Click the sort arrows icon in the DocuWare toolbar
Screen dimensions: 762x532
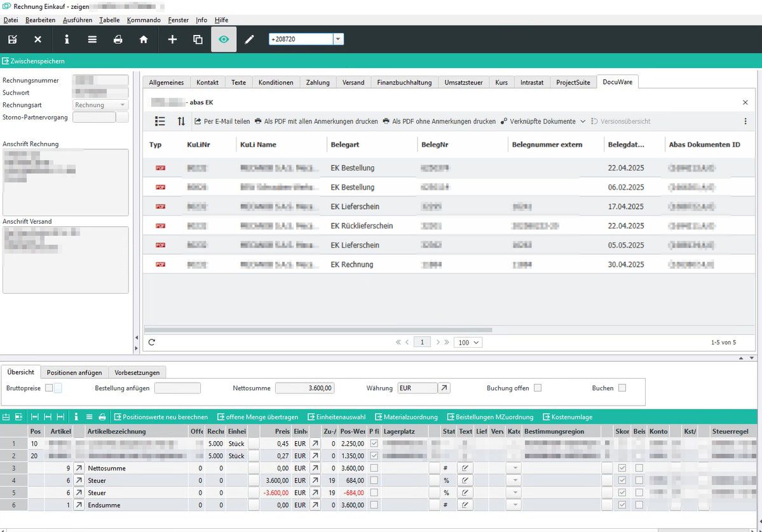coord(181,121)
